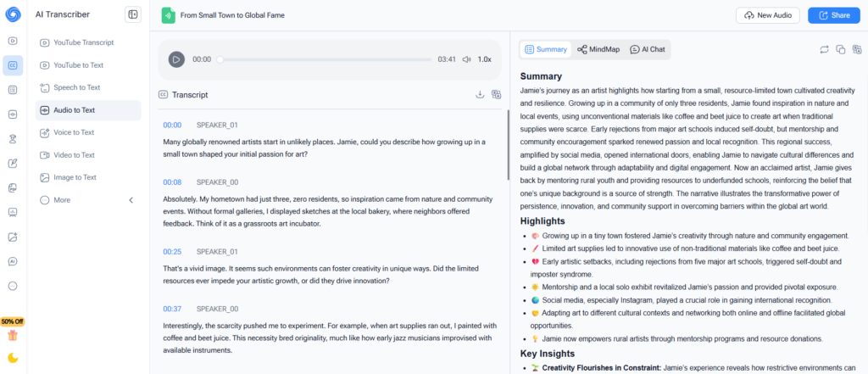This screenshot has height=374, width=868.
Task: Download the transcript
Action: (x=480, y=95)
